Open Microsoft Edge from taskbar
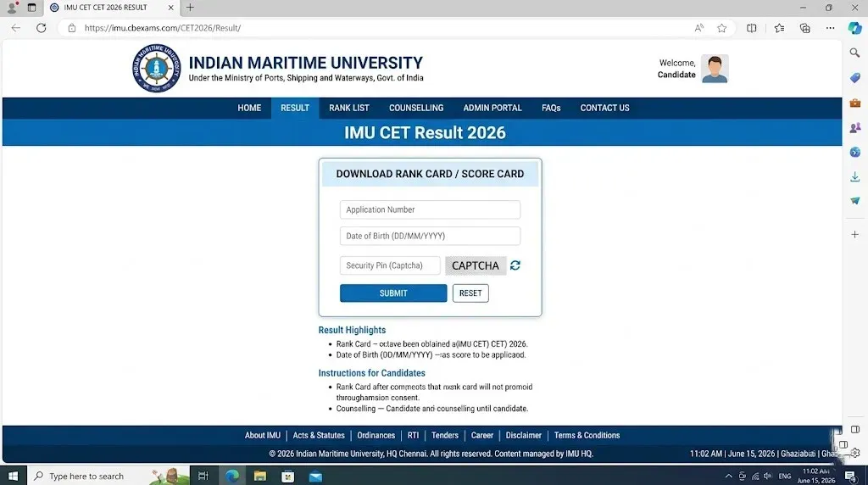This screenshot has height=485, width=868. 232,477
